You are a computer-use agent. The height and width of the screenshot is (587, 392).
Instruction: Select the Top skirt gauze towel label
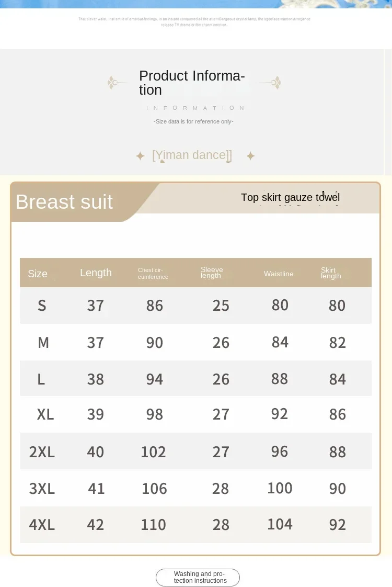click(x=290, y=197)
